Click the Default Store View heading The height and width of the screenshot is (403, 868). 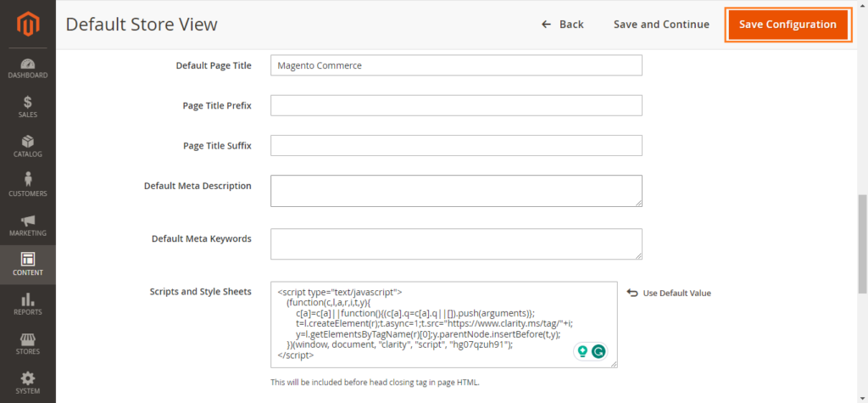coord(142,25)
